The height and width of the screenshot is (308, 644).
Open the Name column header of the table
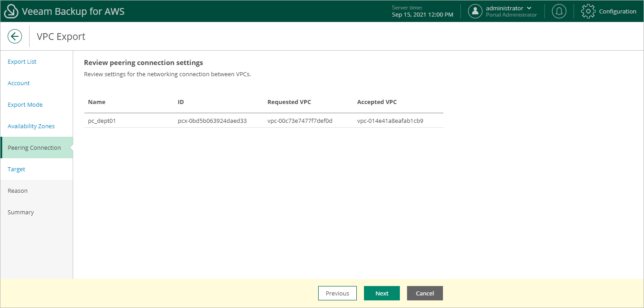[96, 102]
